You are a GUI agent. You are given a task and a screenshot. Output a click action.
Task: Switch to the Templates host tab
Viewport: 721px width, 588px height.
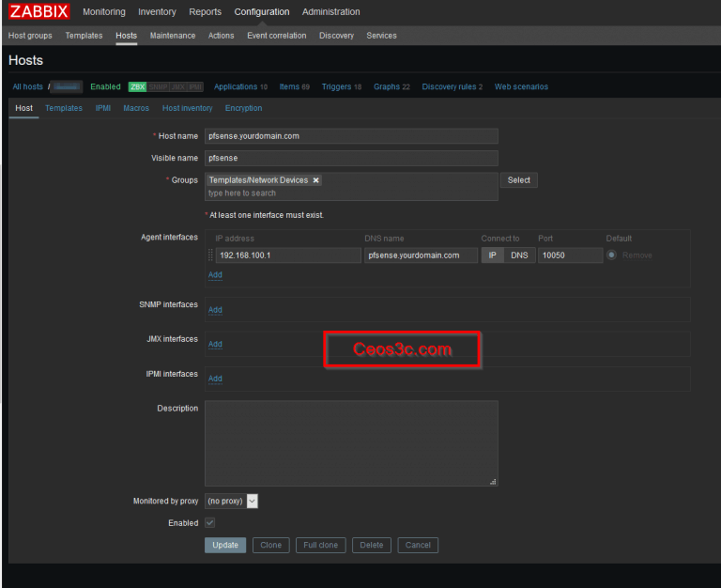click(x=64, y=108)
